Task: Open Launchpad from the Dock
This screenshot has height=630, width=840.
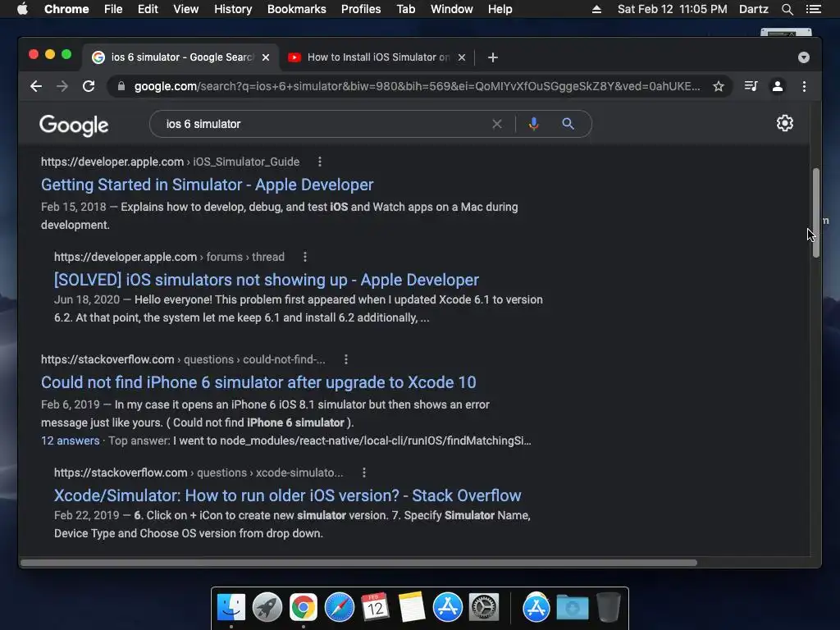Action: (x=267, y=608)
